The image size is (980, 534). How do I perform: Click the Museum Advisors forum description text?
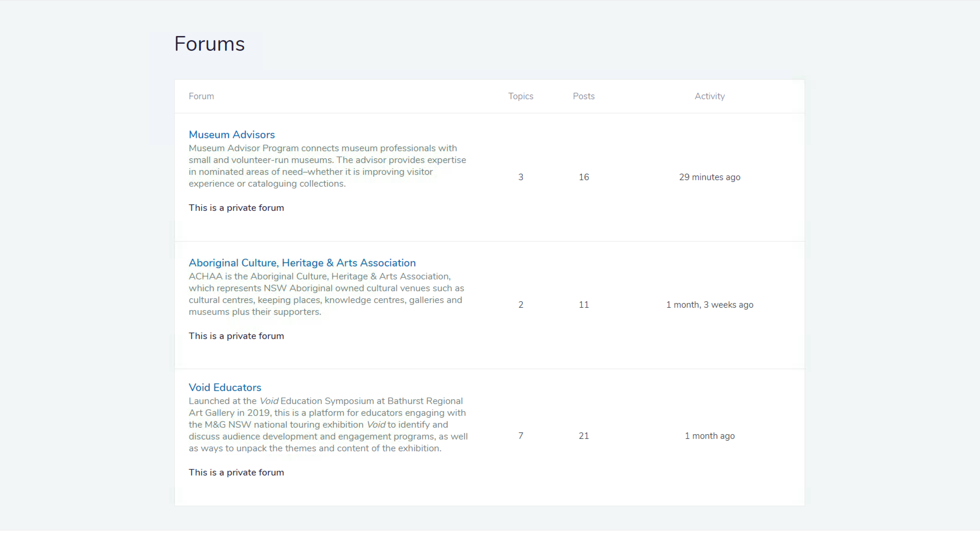[327, 166]
